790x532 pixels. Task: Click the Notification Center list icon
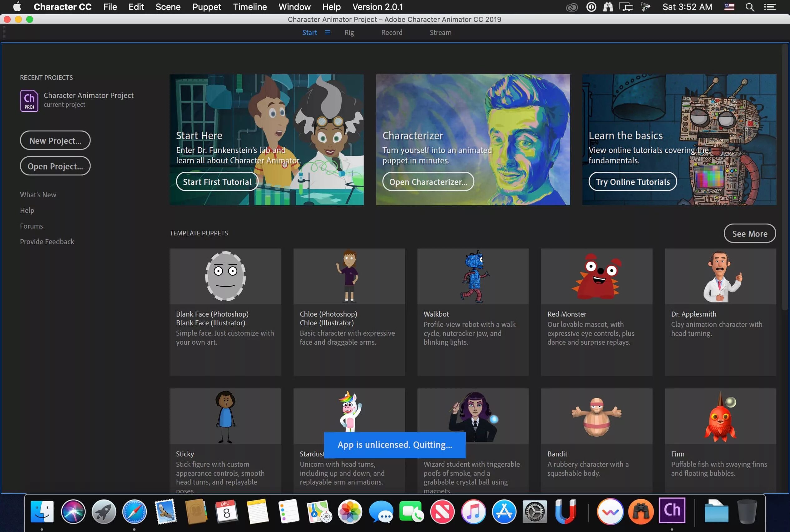[770, 7]
